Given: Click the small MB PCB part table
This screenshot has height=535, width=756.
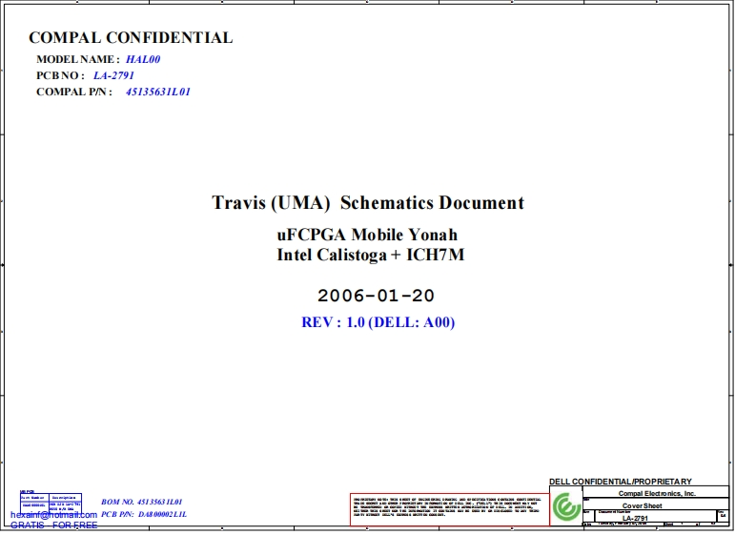Looking at the screenshot, I should click(51, 503).
